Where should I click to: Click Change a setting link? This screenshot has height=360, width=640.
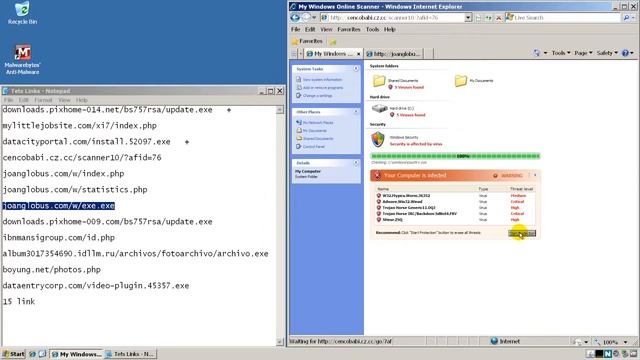(317, 96)
